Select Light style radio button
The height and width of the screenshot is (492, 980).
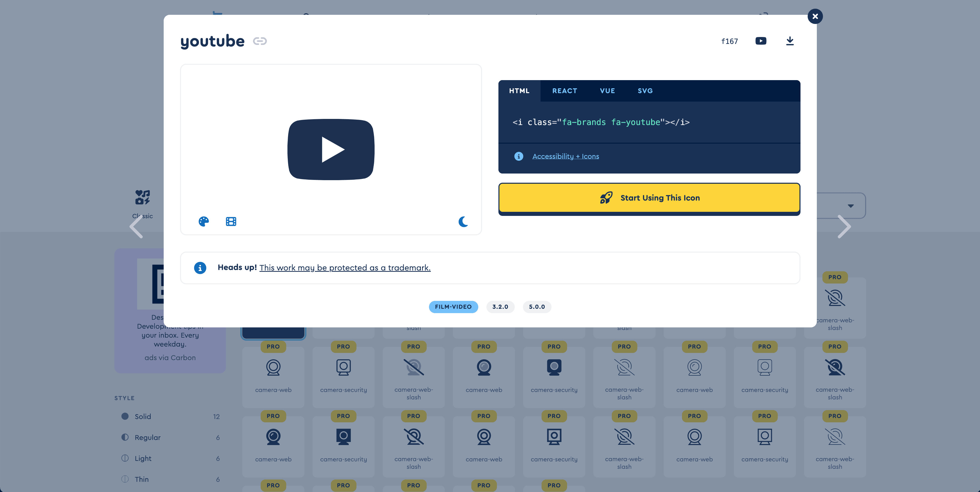125,458
